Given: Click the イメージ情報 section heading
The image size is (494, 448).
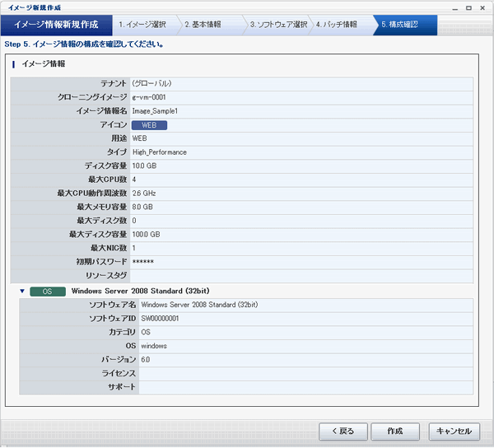Looking at the screenshot, I should pos(44,64).
